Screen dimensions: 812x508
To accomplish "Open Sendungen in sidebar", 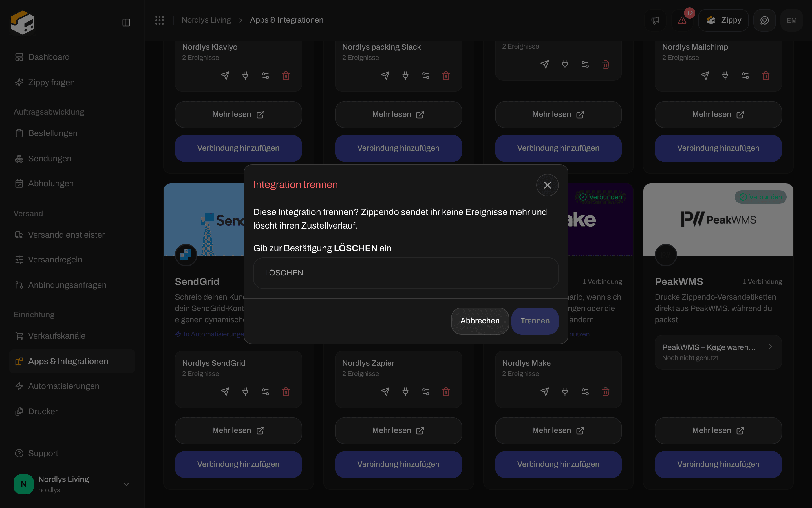I will pyautogui.click(x=72, y=159).
